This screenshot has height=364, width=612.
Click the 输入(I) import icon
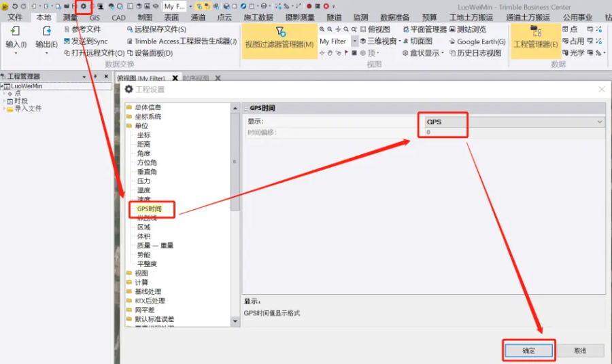[x=15, y=31]
